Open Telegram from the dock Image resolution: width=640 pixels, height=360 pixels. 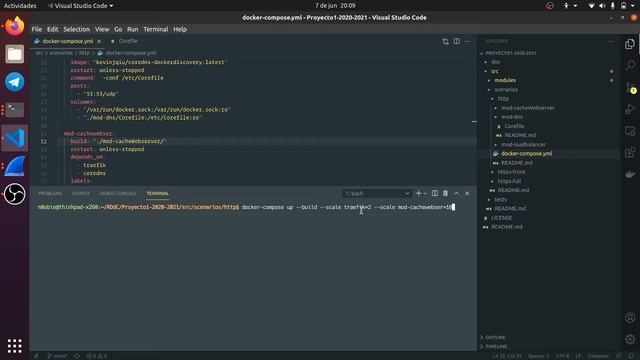coord(15,82)
